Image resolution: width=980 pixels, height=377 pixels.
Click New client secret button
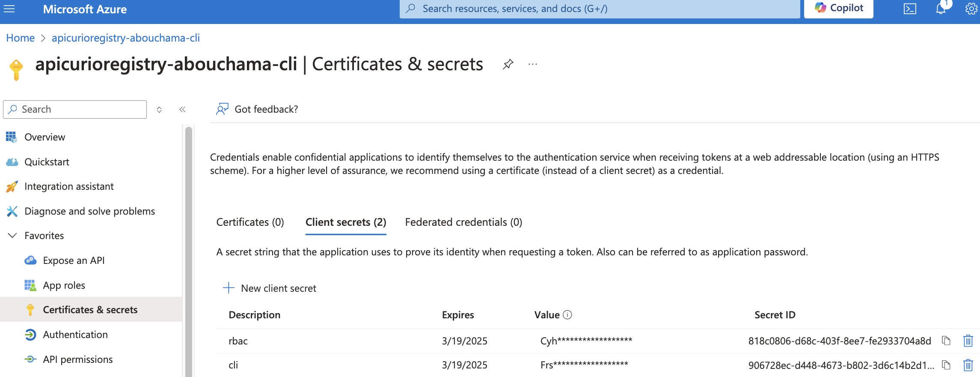point(270,288)
